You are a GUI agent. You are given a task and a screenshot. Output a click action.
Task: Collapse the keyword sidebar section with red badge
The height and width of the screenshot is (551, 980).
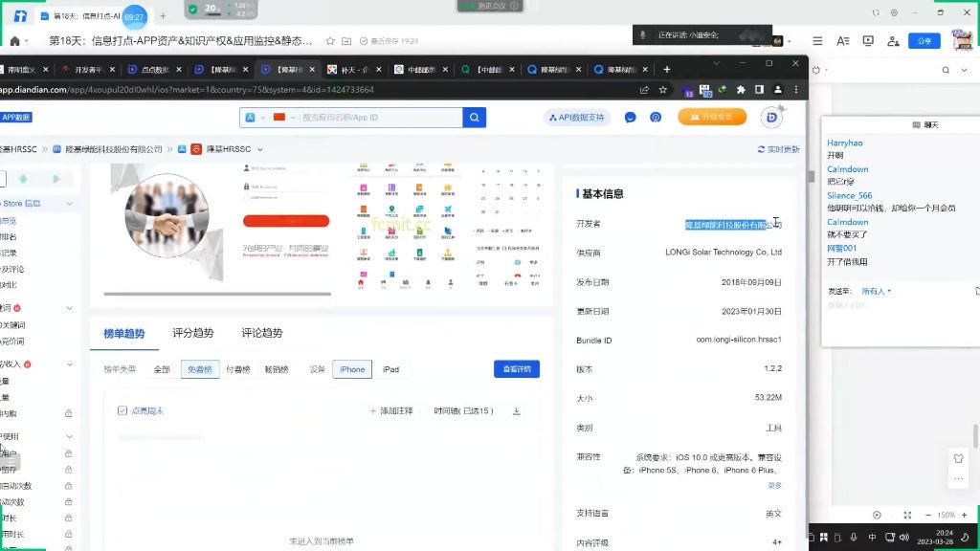pyautogui.click(x=69, y=308)
